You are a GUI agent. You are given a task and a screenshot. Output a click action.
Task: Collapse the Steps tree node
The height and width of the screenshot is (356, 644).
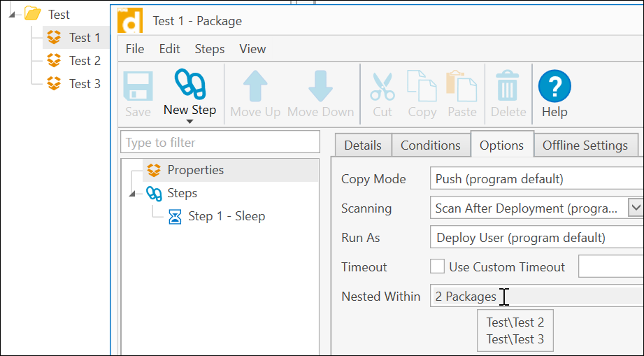pyautogui.click(x=133, y=194)
